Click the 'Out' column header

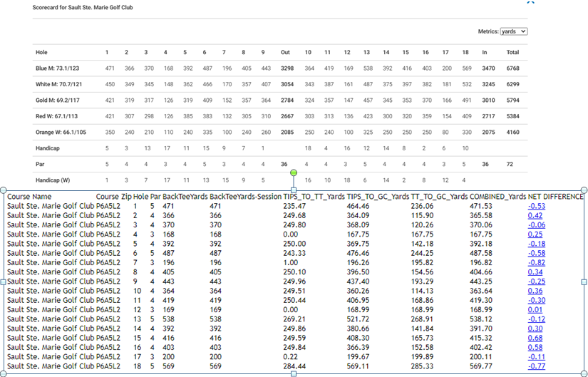click(285, 52)
